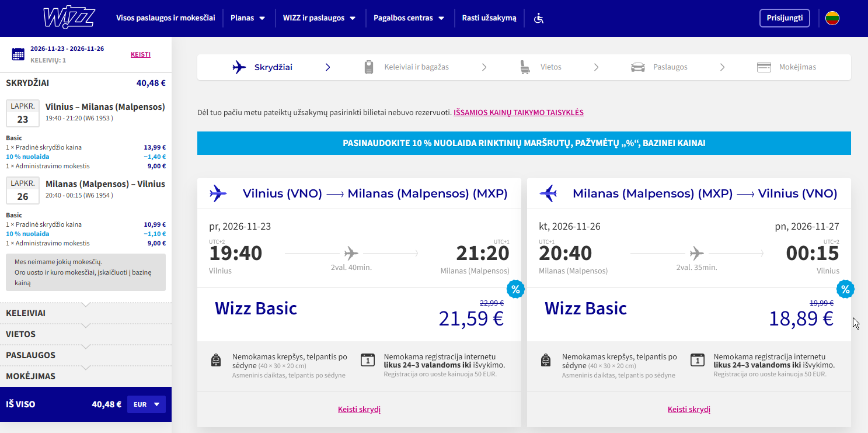Click the seat icon next to Vietos
Image resolution: width=868 pixels, height=433 pixels.
[x=525, y=67]
